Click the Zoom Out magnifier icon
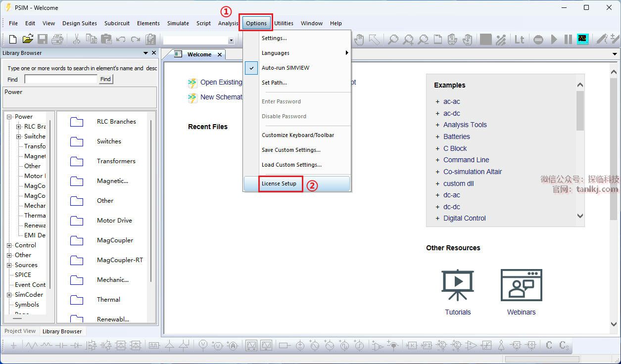The image size is (621, 364). (x=423, y=40)
